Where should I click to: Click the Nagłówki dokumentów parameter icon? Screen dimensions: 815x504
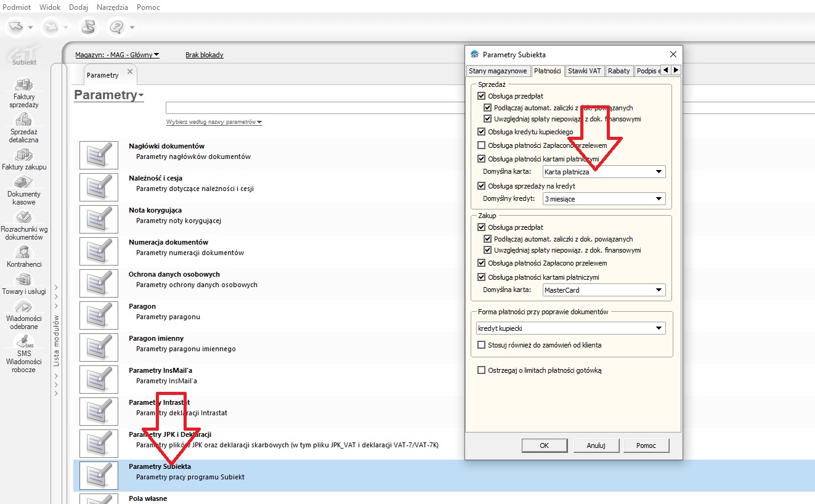pyautogui.click(x=99, y=155)
